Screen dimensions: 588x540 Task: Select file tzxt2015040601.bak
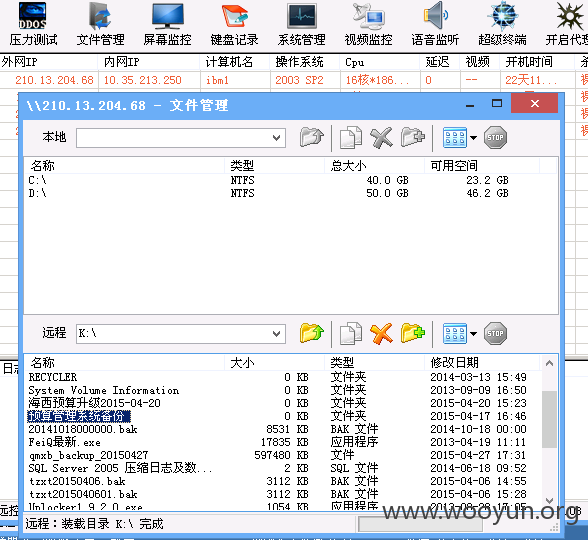click(x=83, y=494)
